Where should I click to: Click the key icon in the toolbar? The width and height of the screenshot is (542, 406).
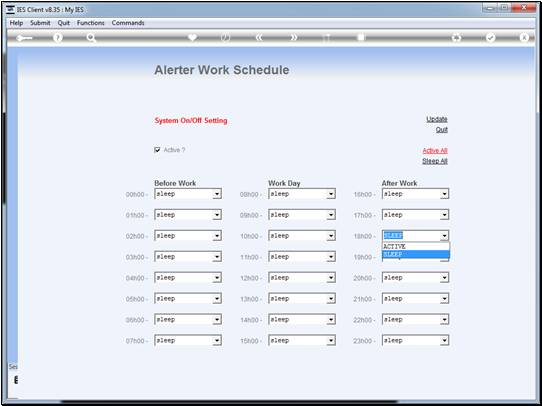click(x=25, y=38)
